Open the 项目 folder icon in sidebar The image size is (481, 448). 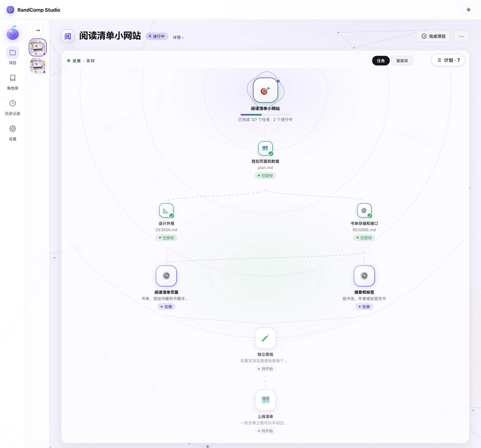pyautogui.click(x=12, y=53)
